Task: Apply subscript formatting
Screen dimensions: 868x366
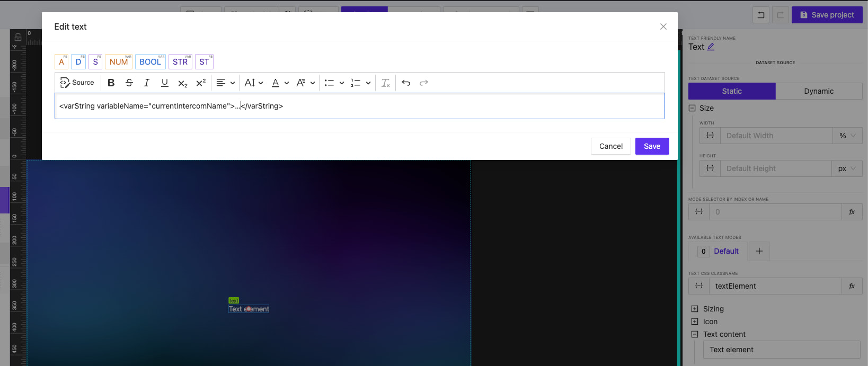Action: click(183, 83)
